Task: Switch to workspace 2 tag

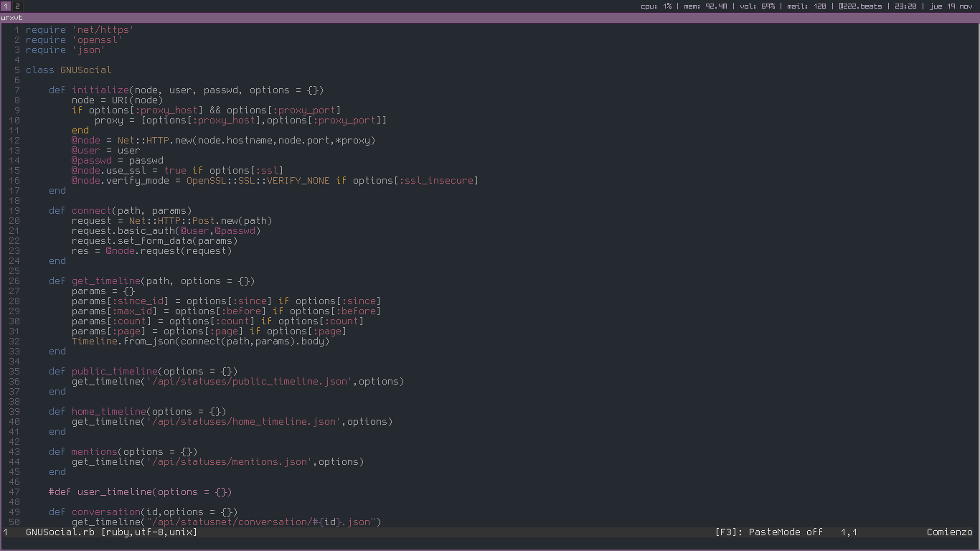Action: 17,6
